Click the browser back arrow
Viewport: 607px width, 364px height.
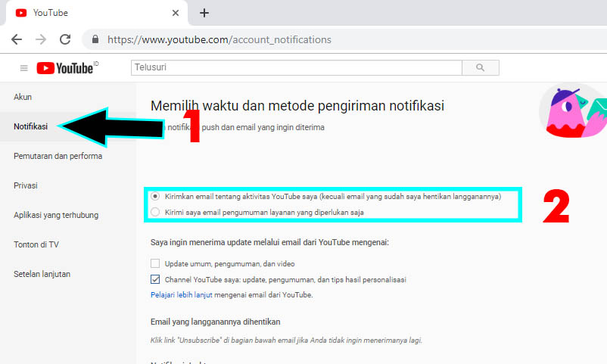pyautogui.click(x=17, y=39)
